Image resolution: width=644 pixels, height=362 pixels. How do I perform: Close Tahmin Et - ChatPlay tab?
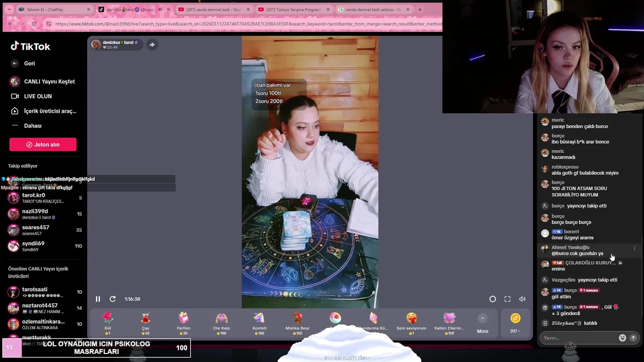[x=89, y=10]
